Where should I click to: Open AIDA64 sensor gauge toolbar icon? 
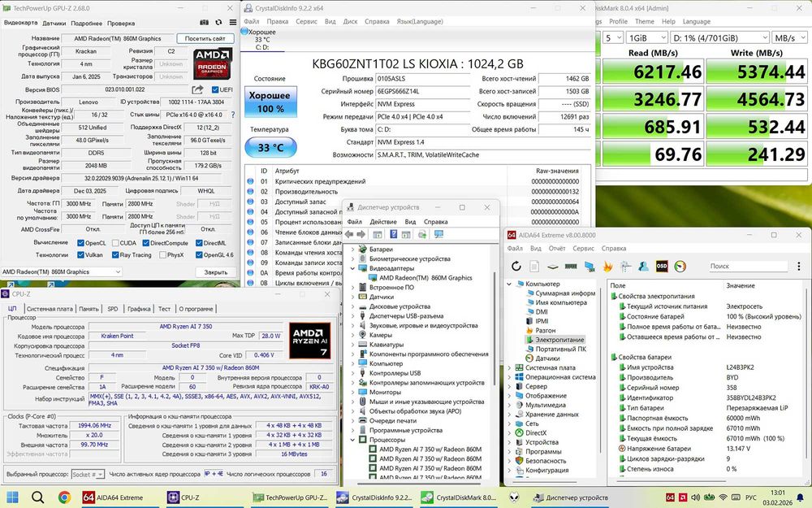[x=680, y=267]
